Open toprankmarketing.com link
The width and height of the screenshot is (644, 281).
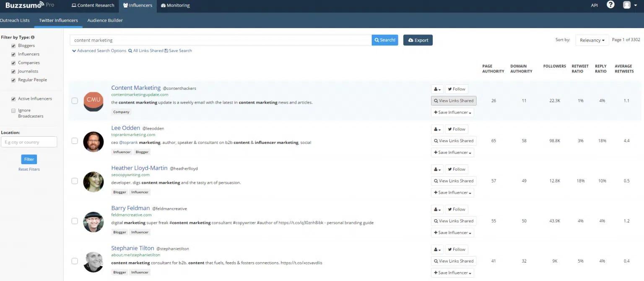133,135
